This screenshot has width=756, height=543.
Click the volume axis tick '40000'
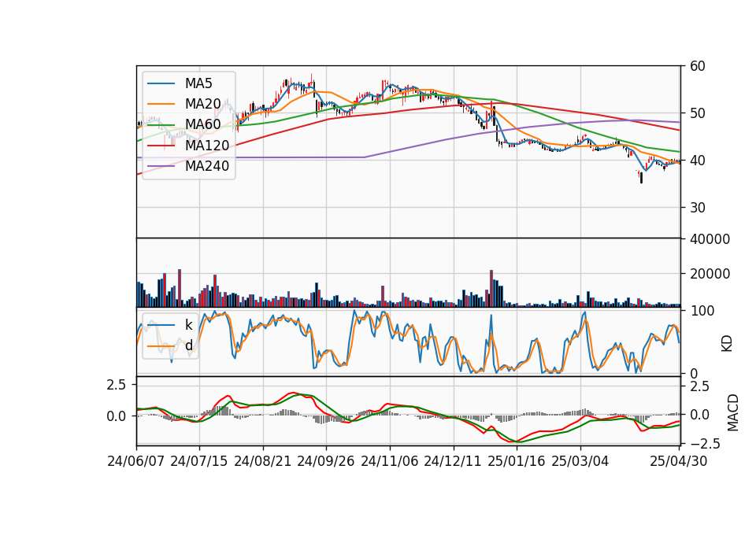[x=710, y=239]
